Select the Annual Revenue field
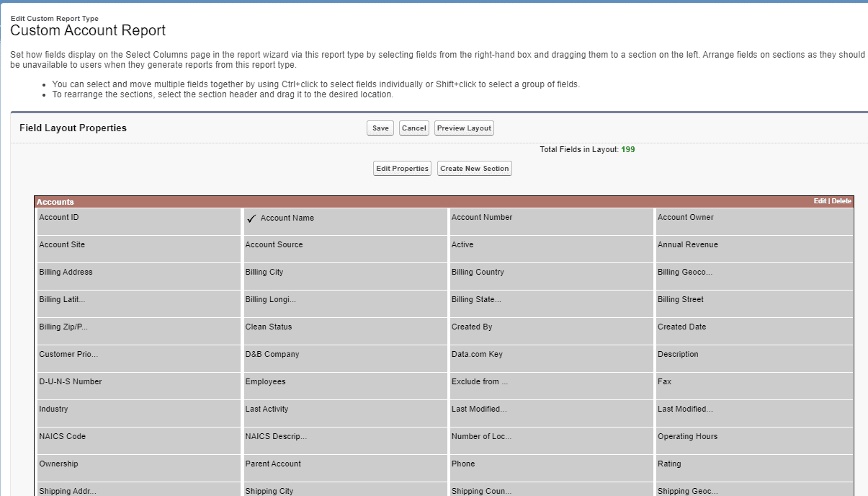Screen dimensions: 868x496 [754, 249]
